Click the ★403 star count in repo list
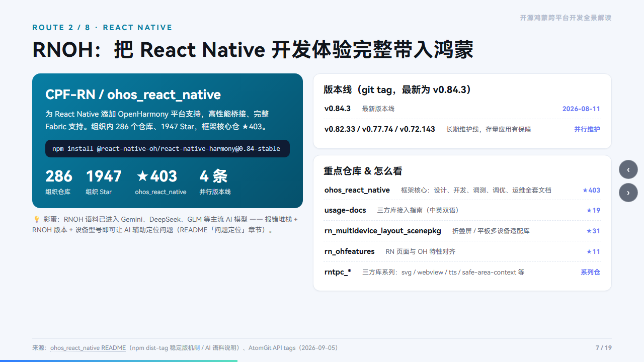644x362 pixels. click(591, 190)
